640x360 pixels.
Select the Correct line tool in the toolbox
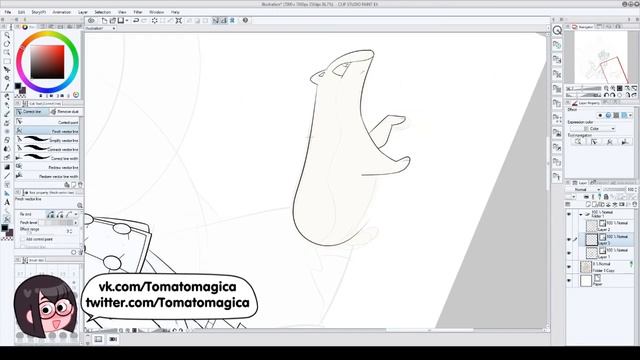click(7, 219)
